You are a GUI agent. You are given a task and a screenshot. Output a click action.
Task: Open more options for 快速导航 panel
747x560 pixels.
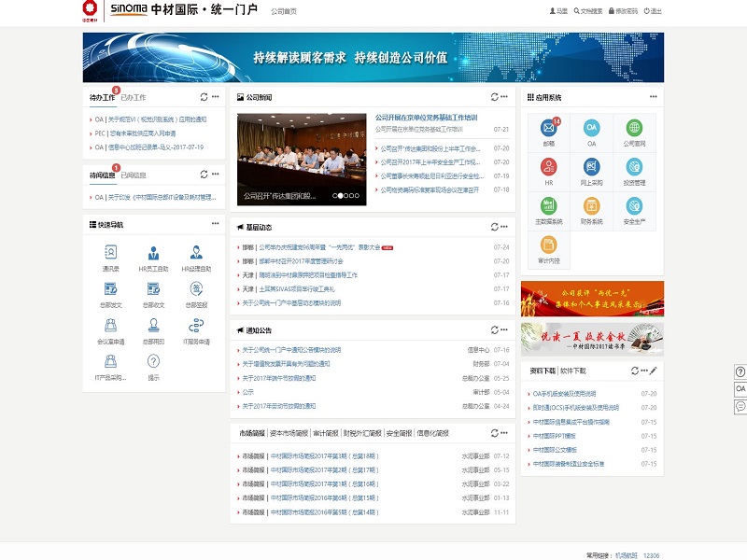pyautogui.click(x=215, y=225)
